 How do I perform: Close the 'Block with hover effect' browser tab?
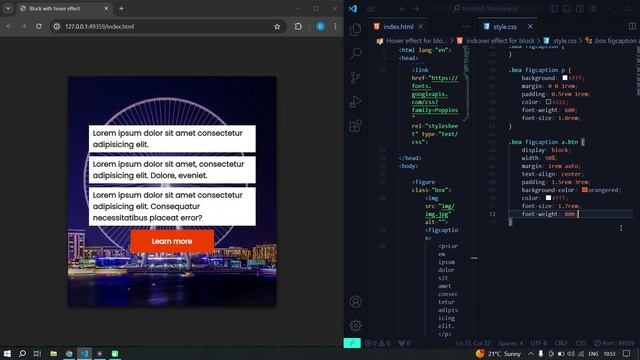click(106, 9)
